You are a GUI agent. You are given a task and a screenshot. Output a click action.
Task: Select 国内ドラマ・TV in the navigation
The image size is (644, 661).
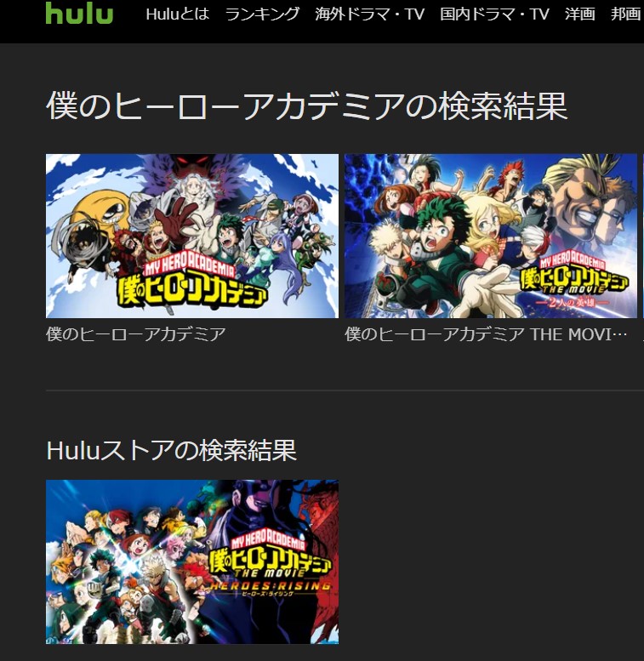(x=494, y=14)
